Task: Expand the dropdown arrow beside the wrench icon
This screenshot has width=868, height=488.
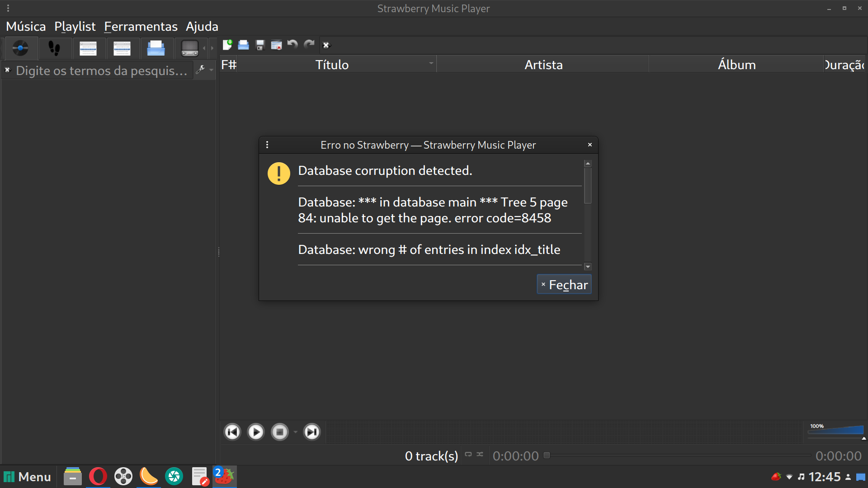Action: (211, 70)
